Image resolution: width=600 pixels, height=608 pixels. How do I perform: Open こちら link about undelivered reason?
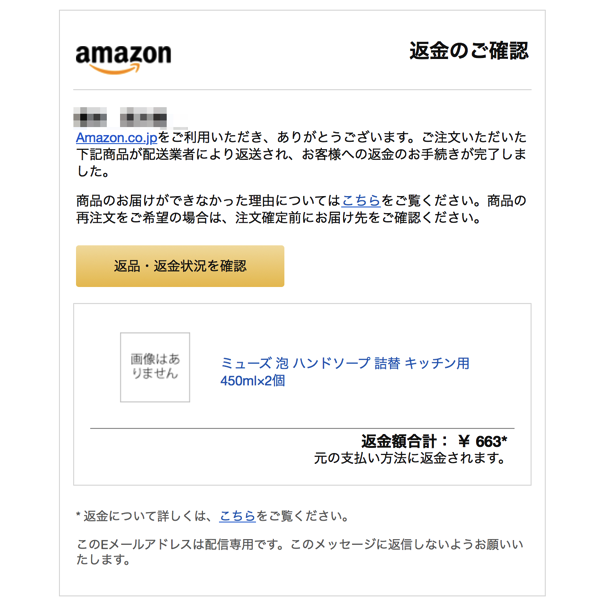pos(361,200)
